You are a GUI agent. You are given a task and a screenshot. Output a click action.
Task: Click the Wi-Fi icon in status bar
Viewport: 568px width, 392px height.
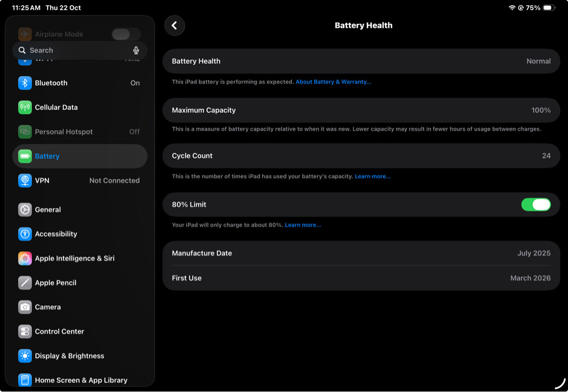coord(512,7)
